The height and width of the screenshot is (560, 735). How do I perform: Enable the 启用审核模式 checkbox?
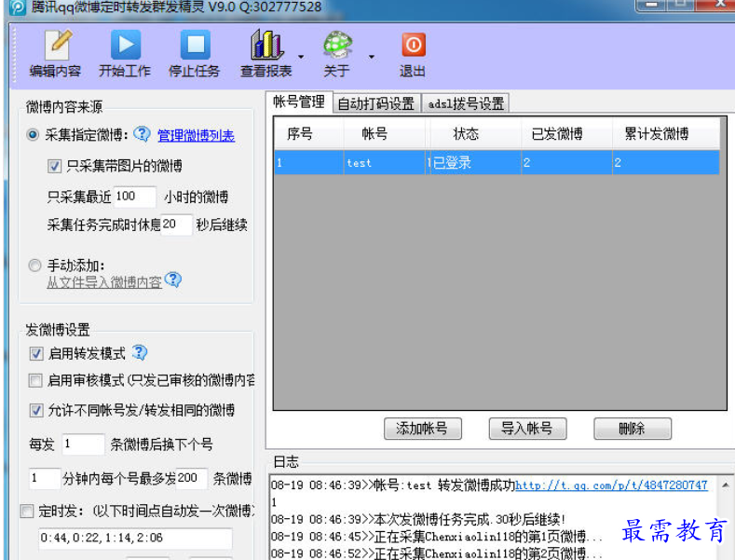35,380
